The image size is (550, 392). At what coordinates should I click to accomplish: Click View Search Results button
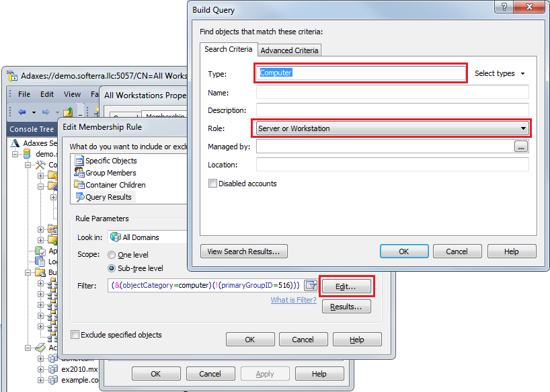(244, 251)
